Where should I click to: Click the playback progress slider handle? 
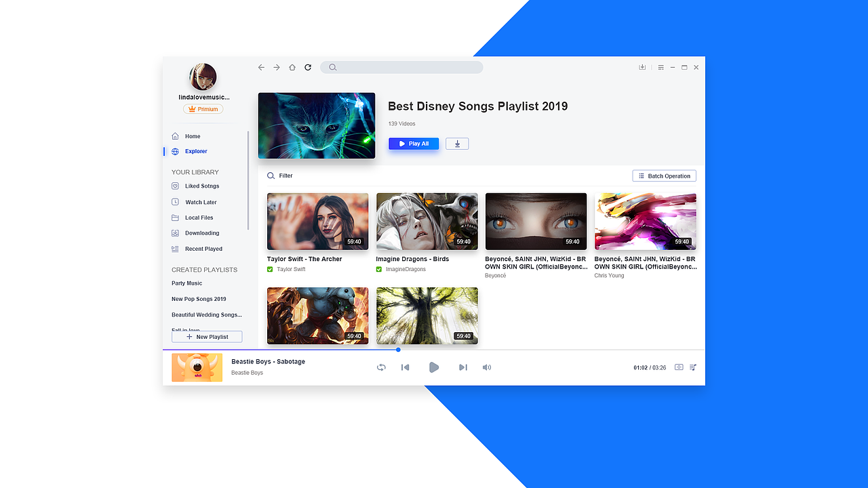(398, 350)
